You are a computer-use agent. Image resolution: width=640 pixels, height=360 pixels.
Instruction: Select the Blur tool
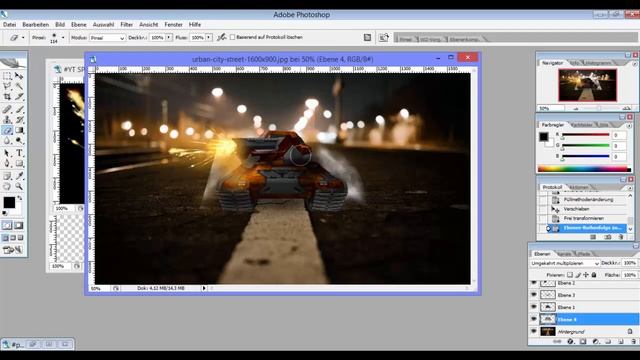7,141
